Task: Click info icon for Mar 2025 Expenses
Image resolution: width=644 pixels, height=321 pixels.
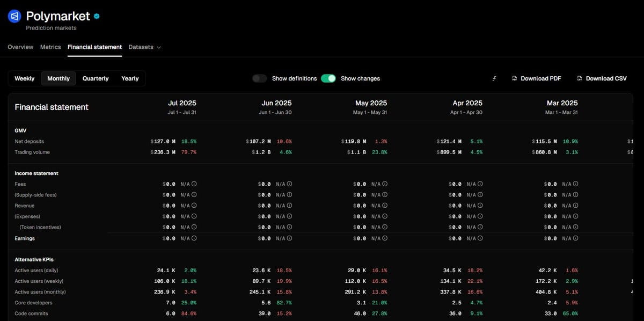Action: point(576,216)
